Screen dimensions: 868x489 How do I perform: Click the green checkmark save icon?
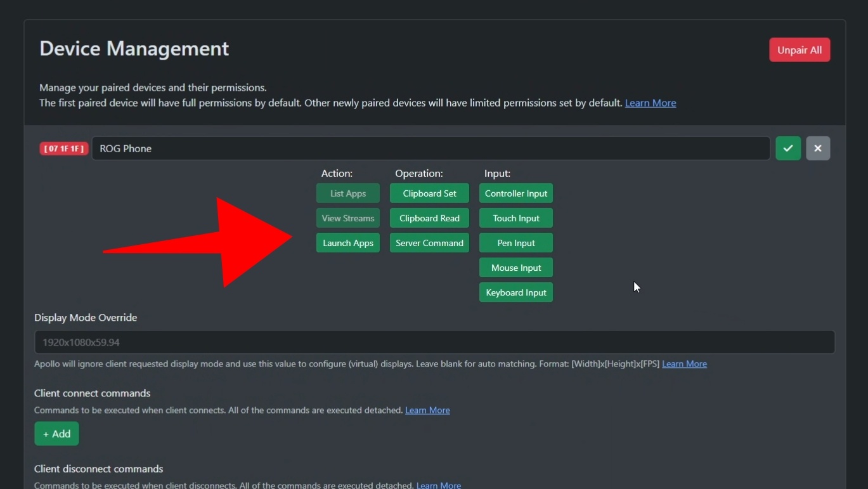coord(788,148)
